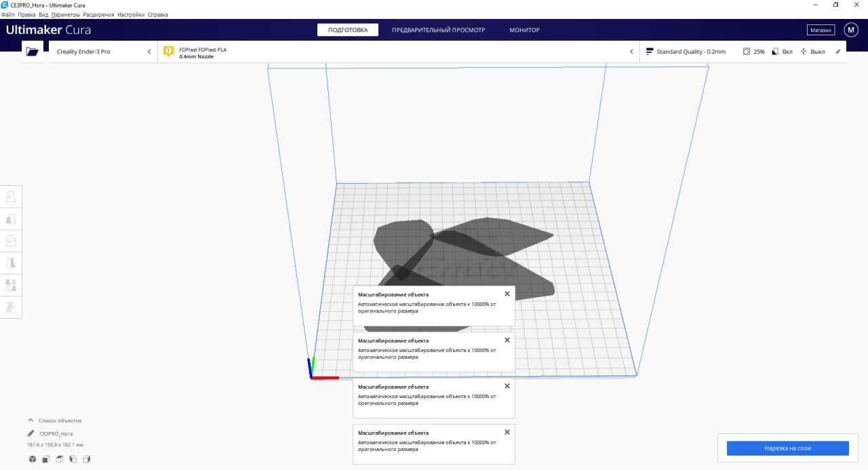
Task: Select CE3PRO_Hora in the object list
Action: 56,433
